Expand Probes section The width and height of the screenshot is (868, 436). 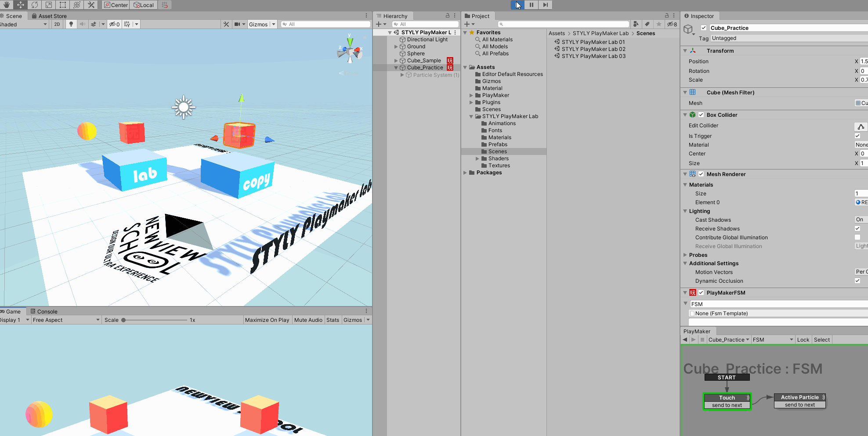[685, 255]
